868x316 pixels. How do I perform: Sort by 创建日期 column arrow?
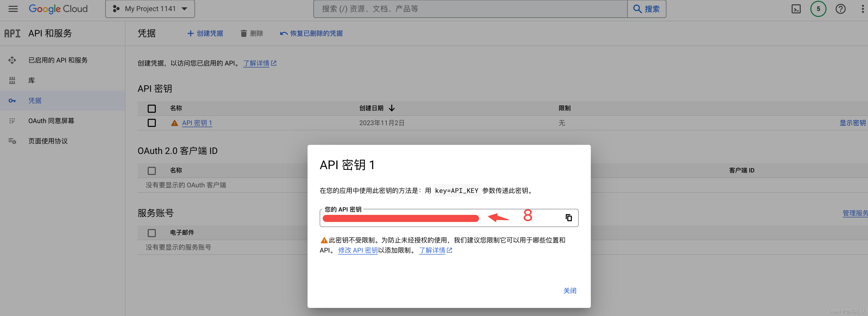click(392, 108)
